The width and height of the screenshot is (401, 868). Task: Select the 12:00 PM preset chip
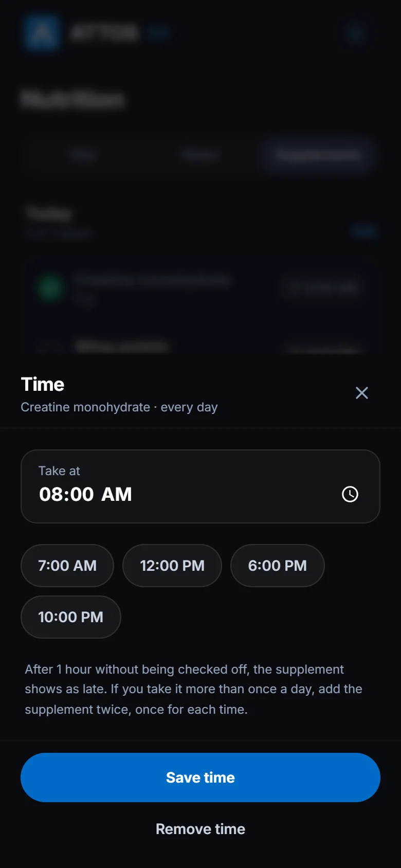tap(172, 566)
